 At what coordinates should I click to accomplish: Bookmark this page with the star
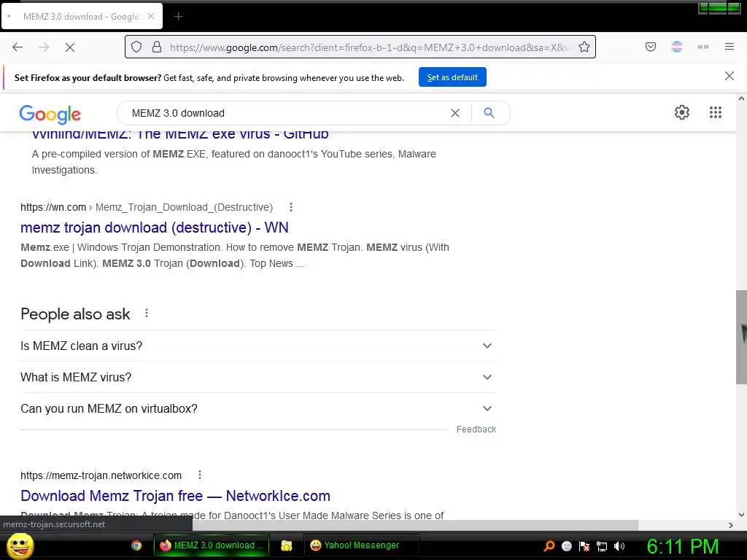point(584,47)
